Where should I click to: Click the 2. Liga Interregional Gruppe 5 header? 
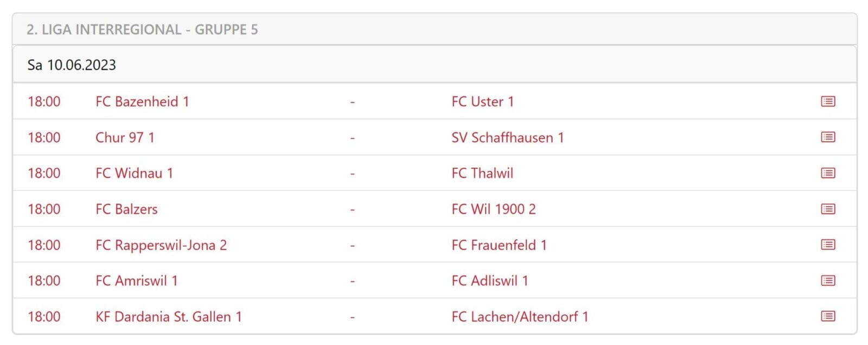(x=142, y=29)
